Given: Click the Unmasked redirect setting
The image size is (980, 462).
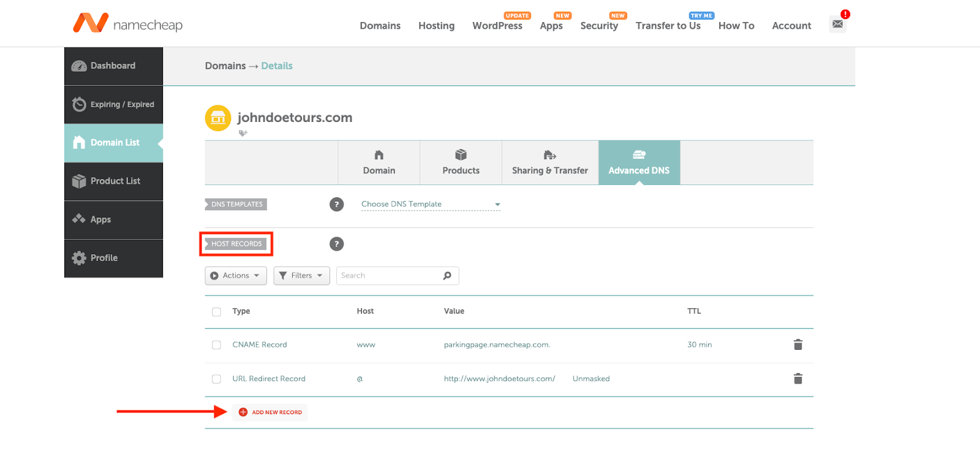Looking at the screenshot, I should pos(591,379).
